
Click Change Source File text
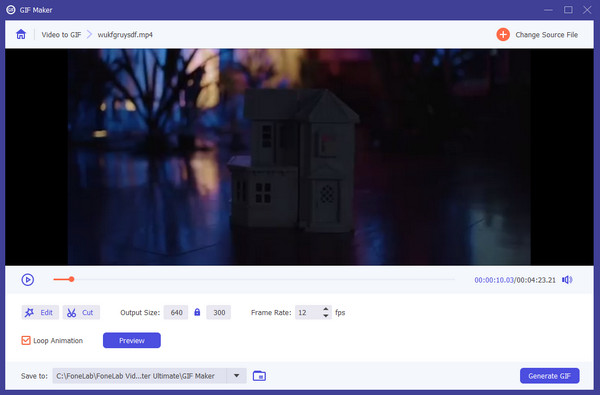pyautogui.click(x=546, y=34)
